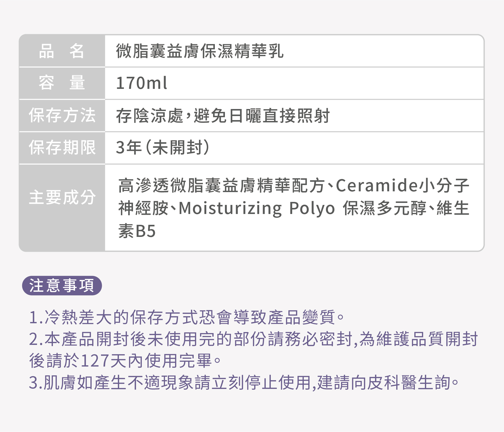
Task: Click the 容量 label cell
Action: click(x=62, y=83)
